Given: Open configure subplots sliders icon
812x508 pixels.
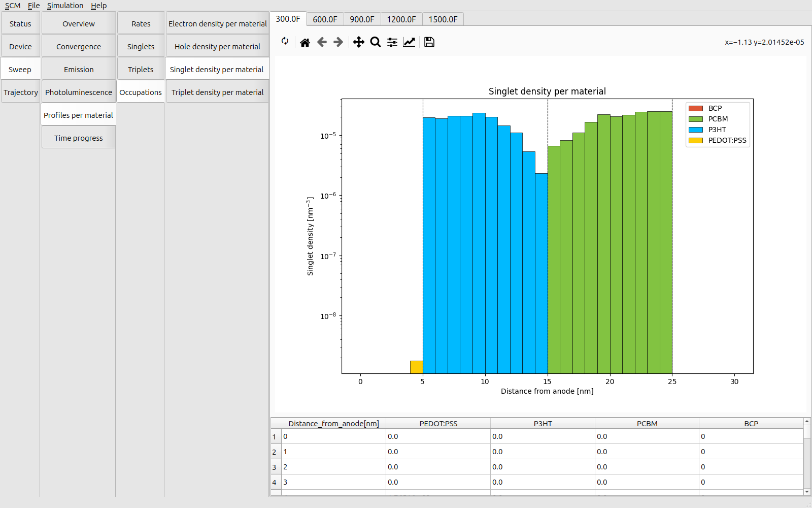Looking at the screenshot, I should (x=392, y=42).
